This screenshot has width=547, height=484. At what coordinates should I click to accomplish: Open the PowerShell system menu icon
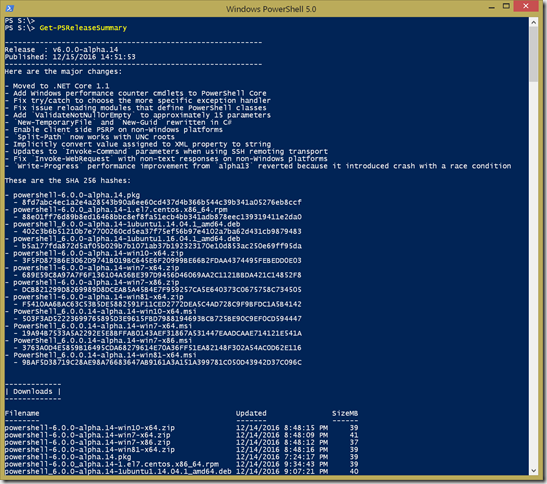pyautogui.click(x=10, y=8)
